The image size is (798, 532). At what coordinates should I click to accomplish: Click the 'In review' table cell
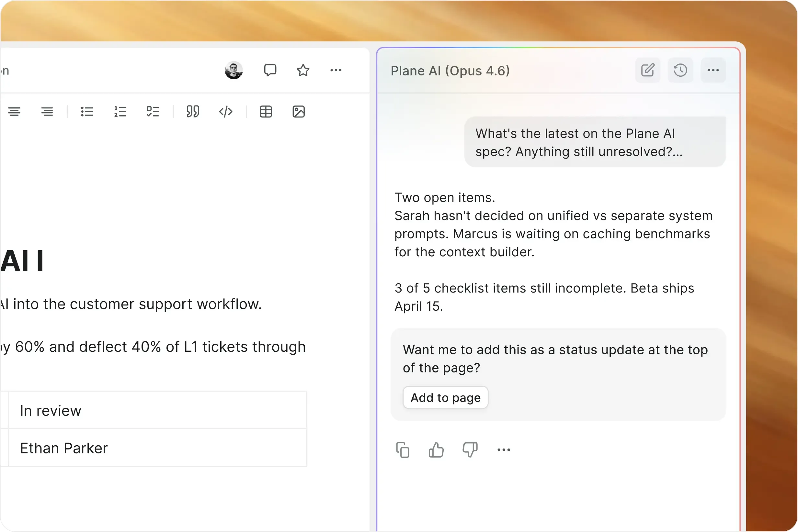158,410
